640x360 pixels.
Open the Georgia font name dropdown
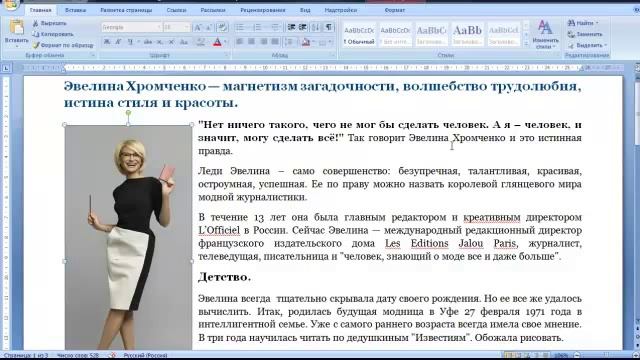(159, 27)
